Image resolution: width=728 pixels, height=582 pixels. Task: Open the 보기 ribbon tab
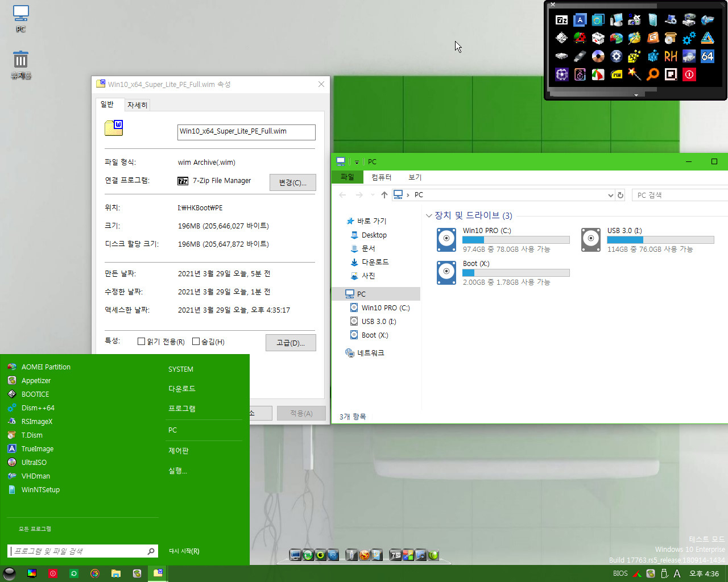pyautogui.click(x=415, y=177)
